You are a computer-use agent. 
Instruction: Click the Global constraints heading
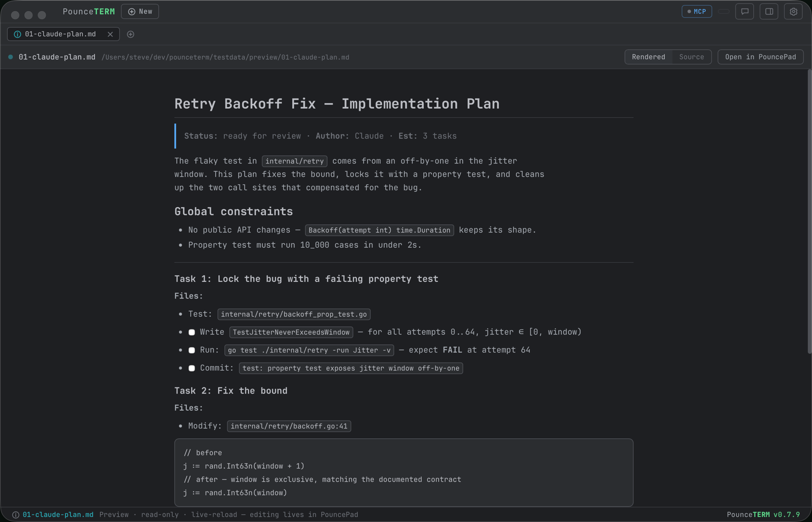click(x=233, y=211)
